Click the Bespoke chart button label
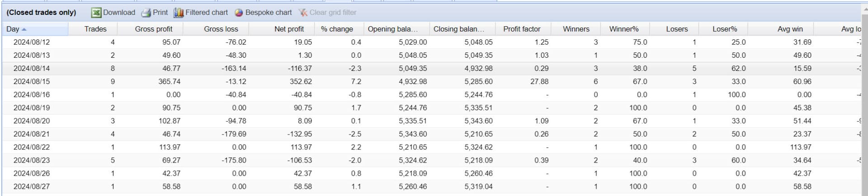The height and width of the screenshot is (196, 868). tap(269, 13)
